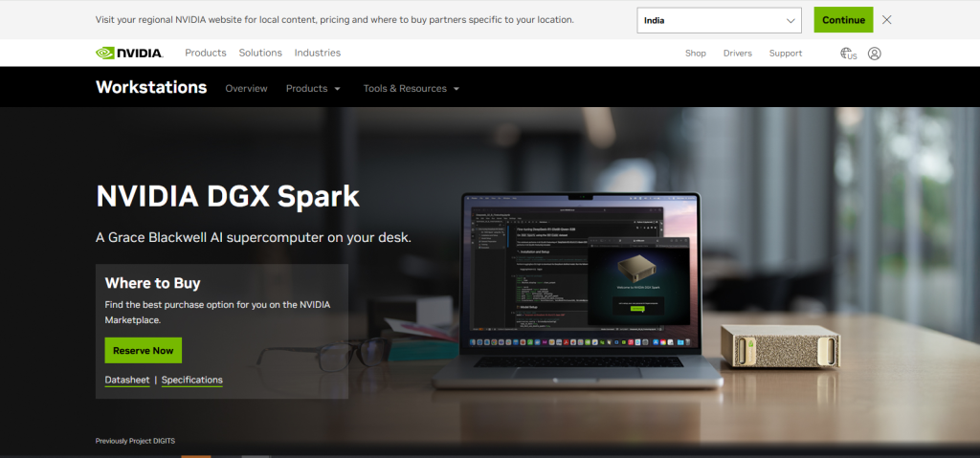
Task: Go to the Support page
Action: click(786, 54)
